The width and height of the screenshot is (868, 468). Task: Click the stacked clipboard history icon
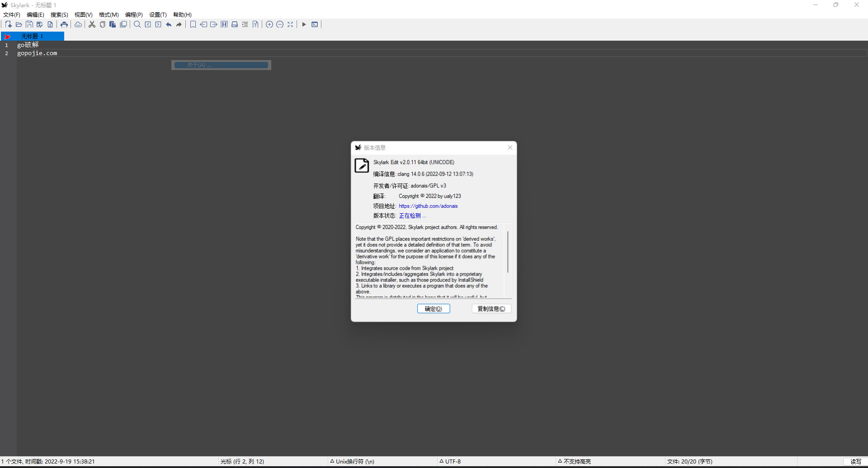coord(123,24)
